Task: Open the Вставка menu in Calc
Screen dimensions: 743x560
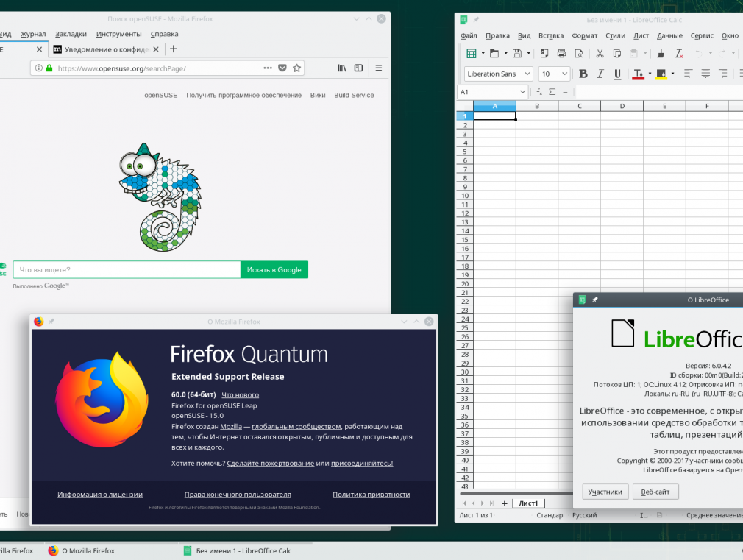Action: click(x=550, y=35)
